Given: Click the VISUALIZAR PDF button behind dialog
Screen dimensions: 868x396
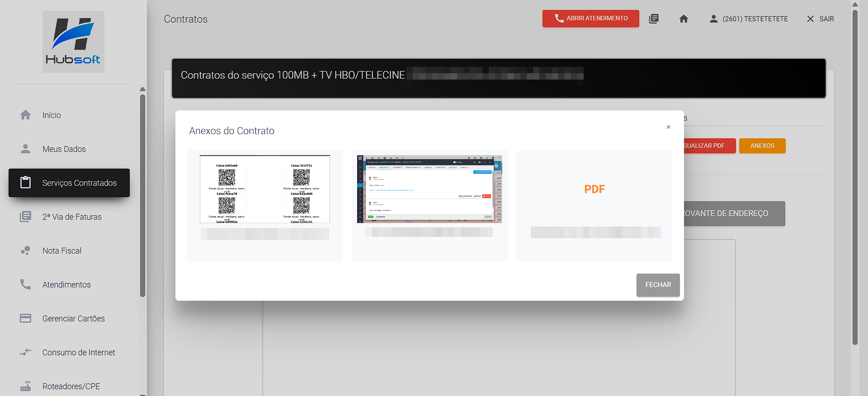Looking at the screenshot, I should 709,146.
